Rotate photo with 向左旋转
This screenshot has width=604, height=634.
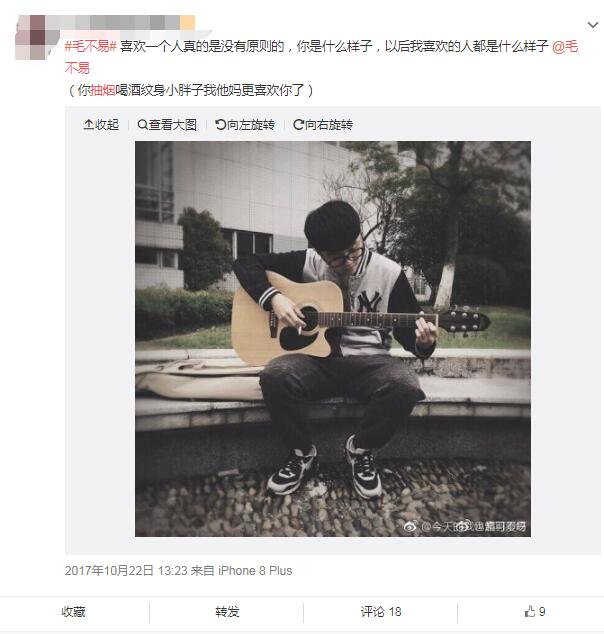coord(245,125)
